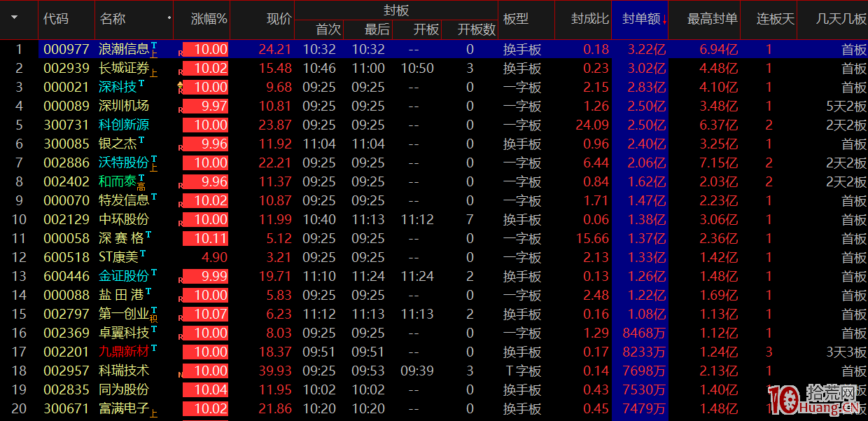Click the T badge next to 银之杰
The width and height of the screenshot is (868, 421).
(x=141, y=140)
